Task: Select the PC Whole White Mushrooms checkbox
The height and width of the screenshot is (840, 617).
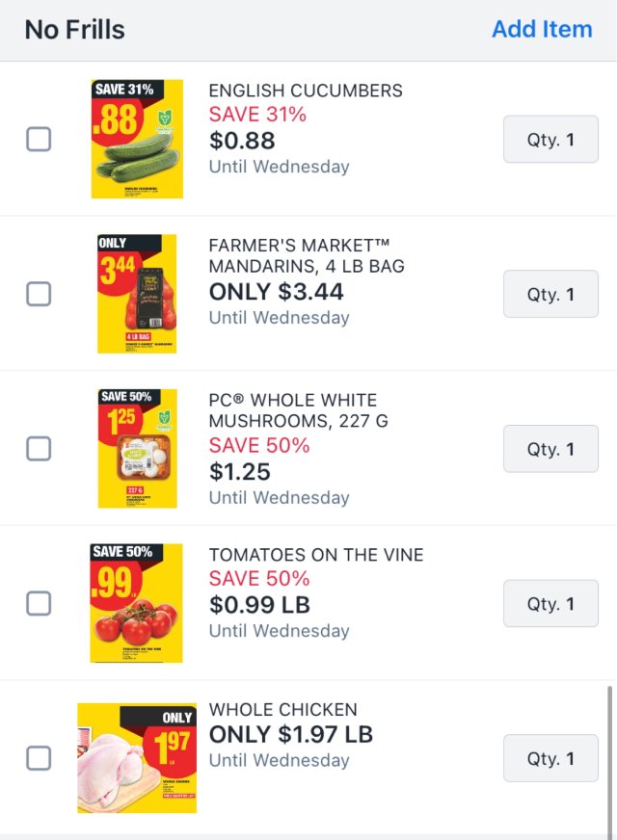Action: (39, 449)
